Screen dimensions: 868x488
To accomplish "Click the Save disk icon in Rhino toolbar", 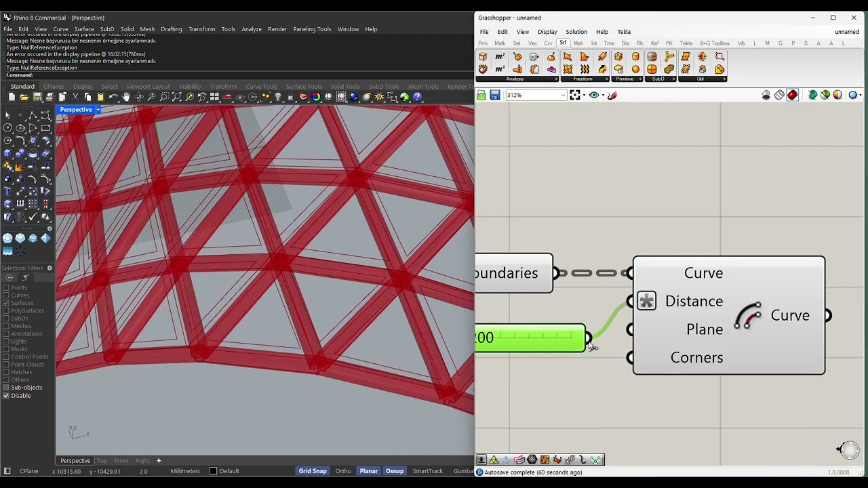I will (37, 97).
